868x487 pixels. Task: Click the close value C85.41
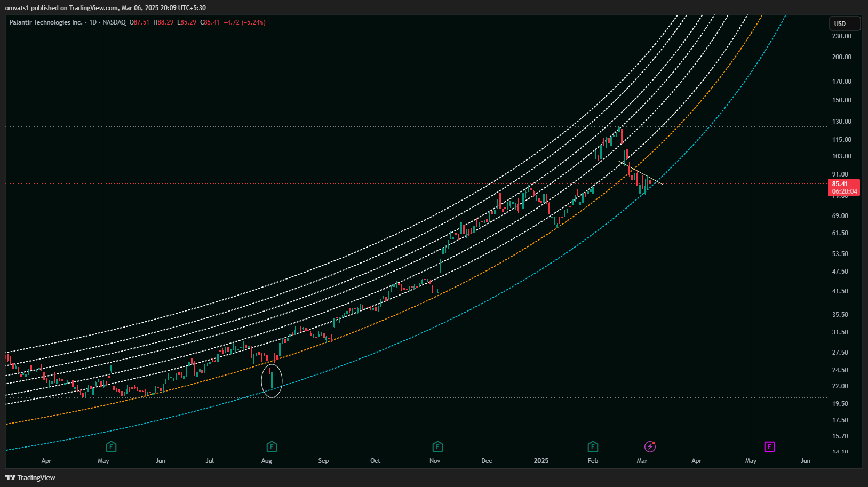point(210,22)
